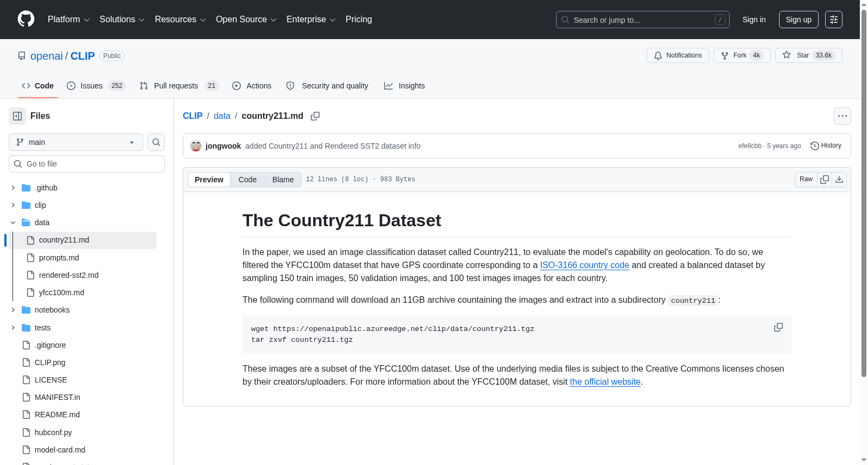
Task: Click the data folder icon
Action: click(x=26, y=222)
